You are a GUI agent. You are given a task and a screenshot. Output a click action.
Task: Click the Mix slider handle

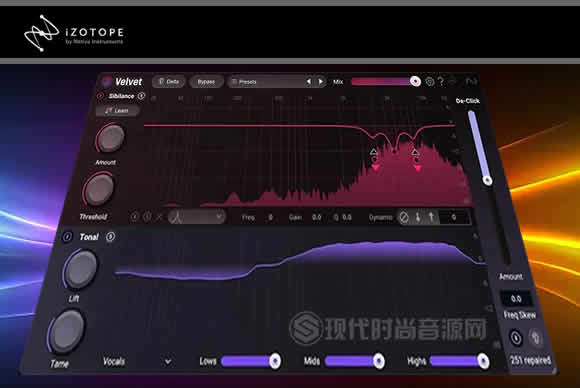415,81
